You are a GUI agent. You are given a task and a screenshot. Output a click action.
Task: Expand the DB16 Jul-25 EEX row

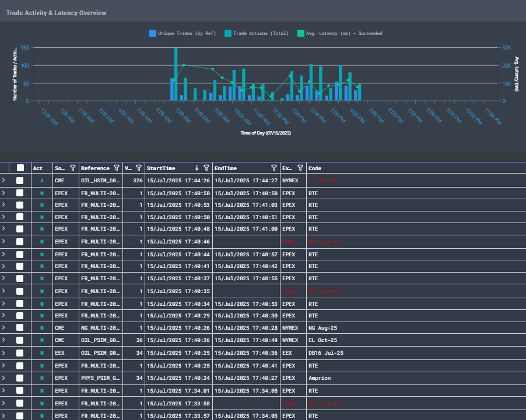[3, 353]
